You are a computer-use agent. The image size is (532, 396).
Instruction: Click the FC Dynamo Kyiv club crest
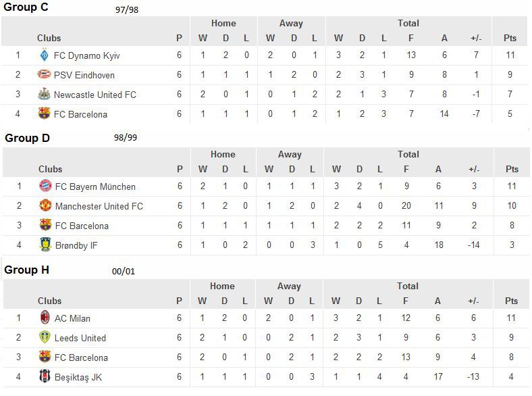(x=44, y=55)
